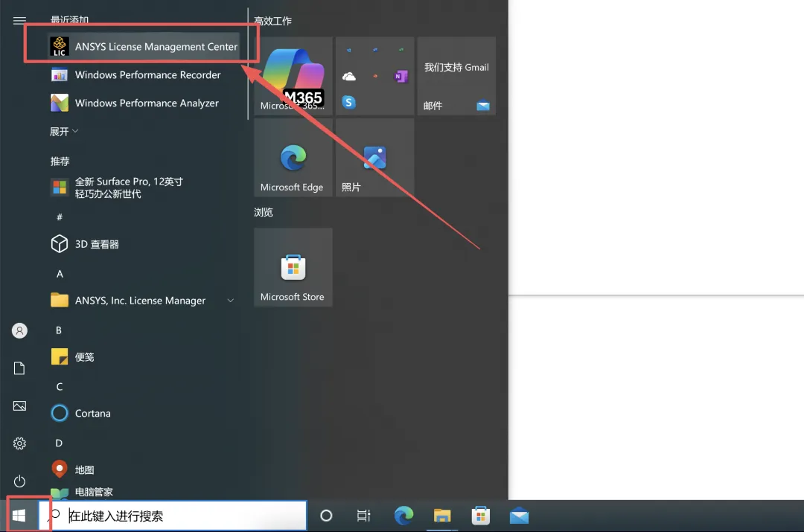Click the # letter group header
This screenshot has height=532, width=804.
click(60, 217)
